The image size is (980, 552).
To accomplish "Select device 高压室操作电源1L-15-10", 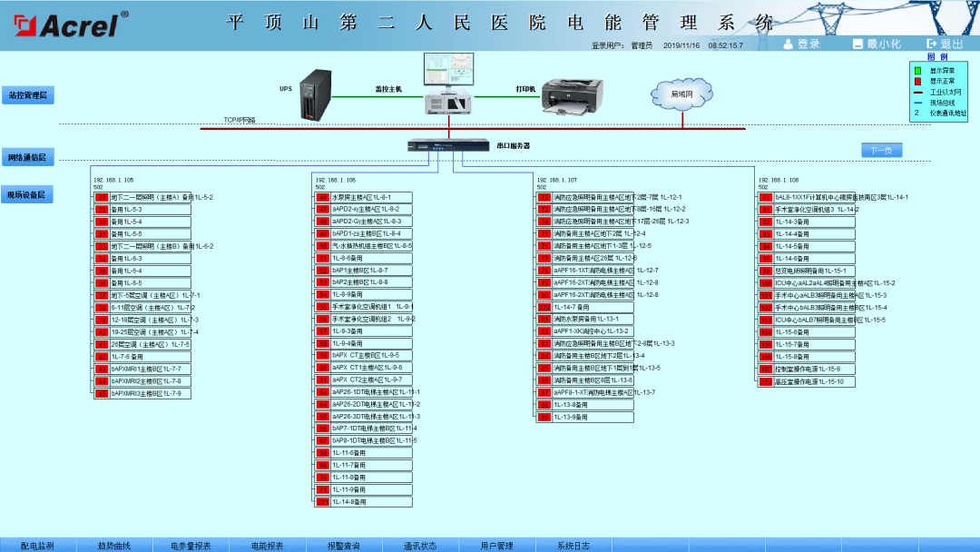I will point(813,381).
